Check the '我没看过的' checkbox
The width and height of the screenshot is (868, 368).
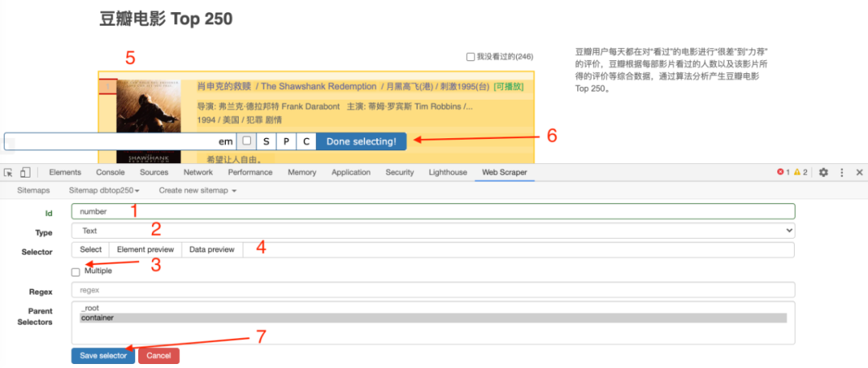(x=470, y=56)
